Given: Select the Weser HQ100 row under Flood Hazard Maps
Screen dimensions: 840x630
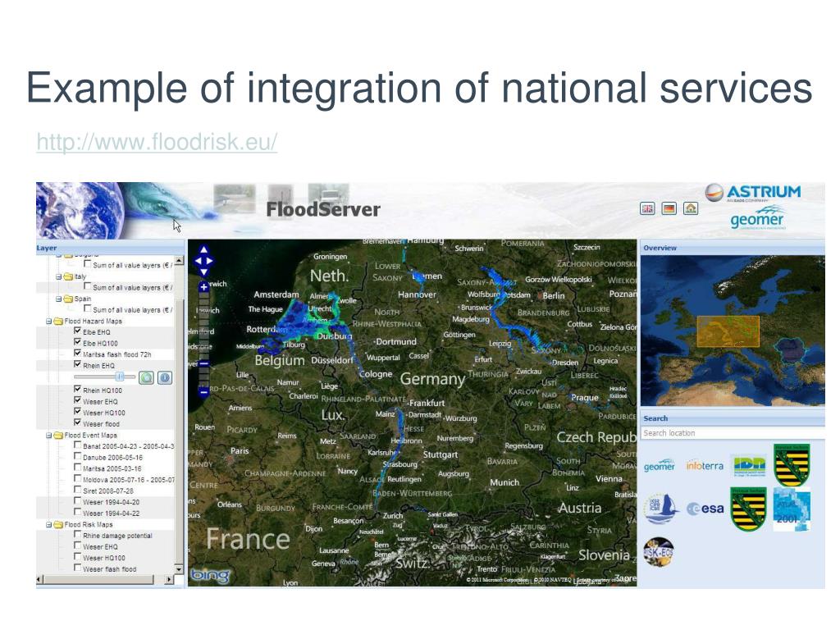Looking at the screenshot, I should pos(106,413).
